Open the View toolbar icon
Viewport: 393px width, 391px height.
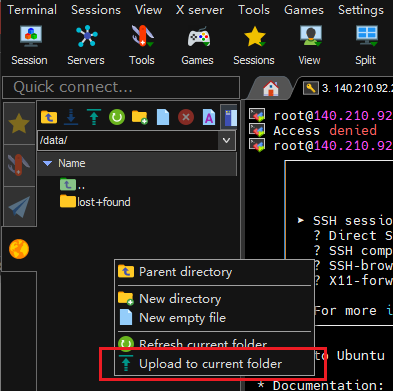pos(310,45)
